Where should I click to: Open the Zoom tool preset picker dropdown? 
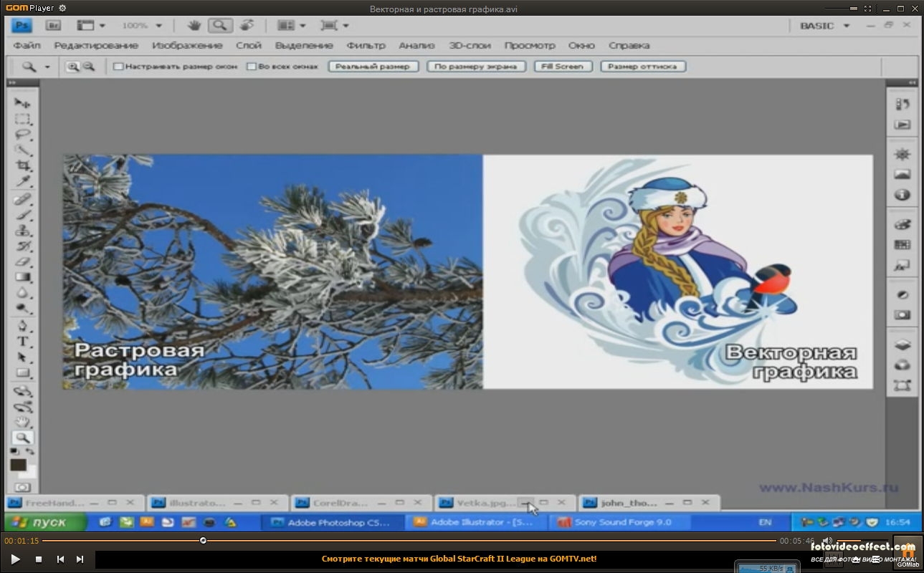pyautogui.click(x=47, y=67)
